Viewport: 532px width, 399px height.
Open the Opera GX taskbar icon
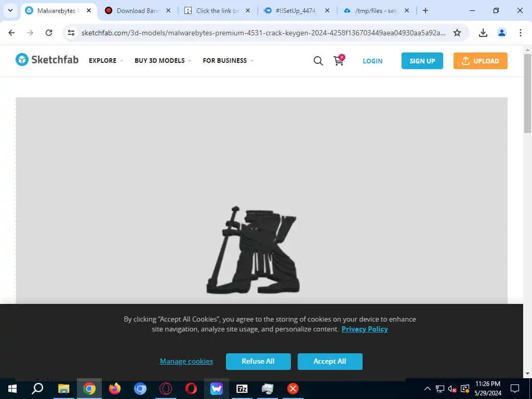pos(166,389)
